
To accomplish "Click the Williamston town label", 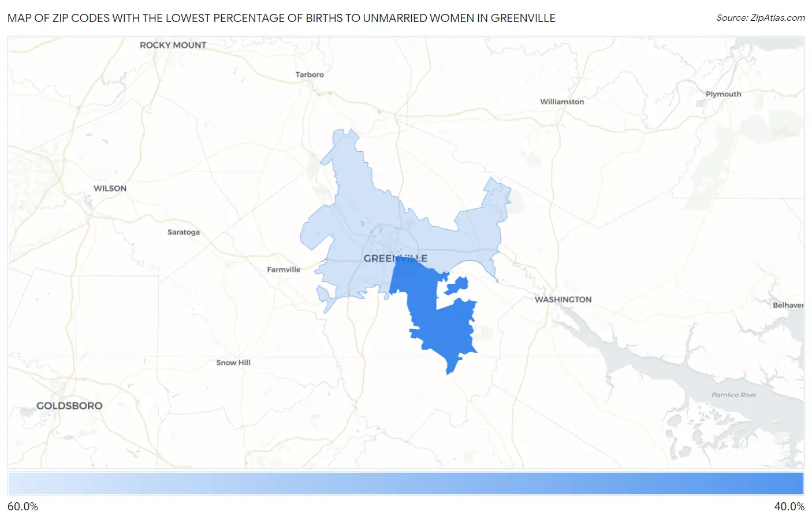I will (562, 102).
